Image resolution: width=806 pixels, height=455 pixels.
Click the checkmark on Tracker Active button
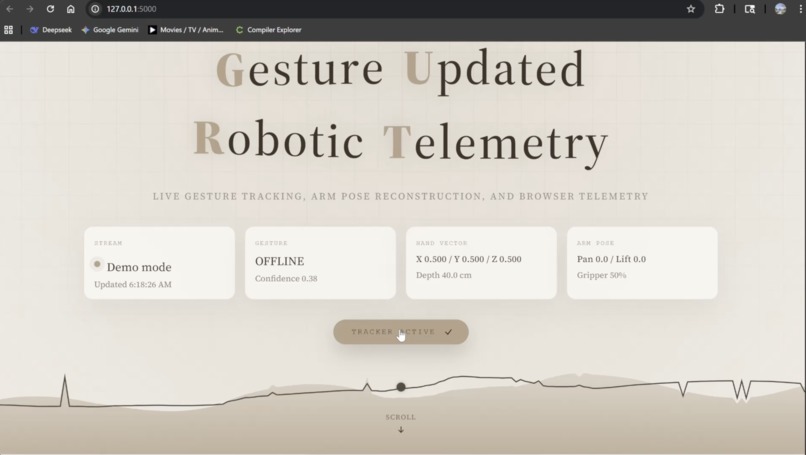[x=449, y=332]
